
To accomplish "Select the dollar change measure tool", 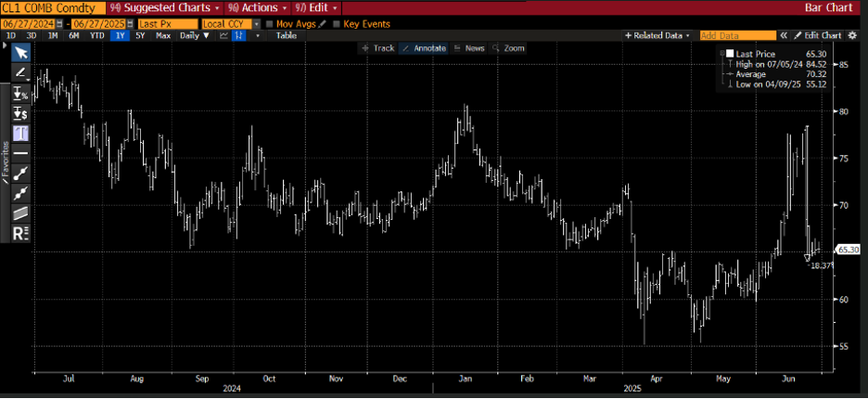I will [20, 113].
